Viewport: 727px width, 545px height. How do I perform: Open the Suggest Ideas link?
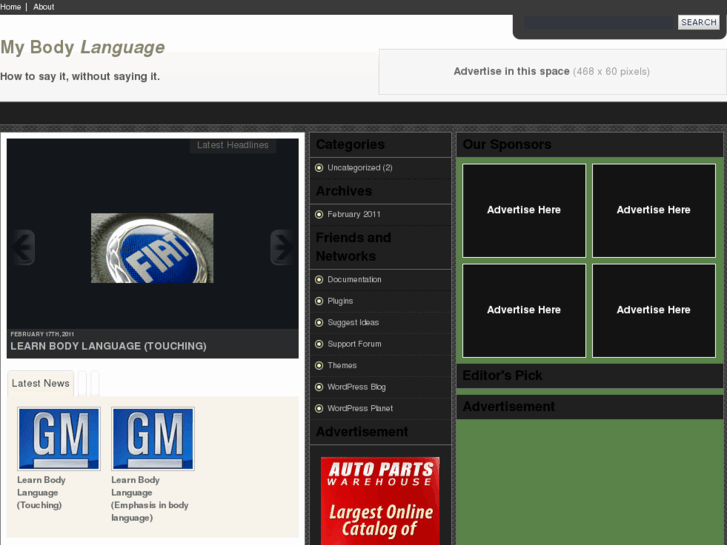[x=353, y=322]
